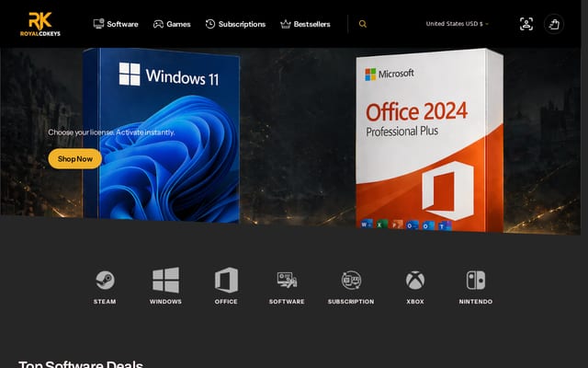The width and height of the screenshot is (588, 368).
Task: Click "Choose your license. Activate instantly." text
Action: pyautogui.click(x=111, y=132)
